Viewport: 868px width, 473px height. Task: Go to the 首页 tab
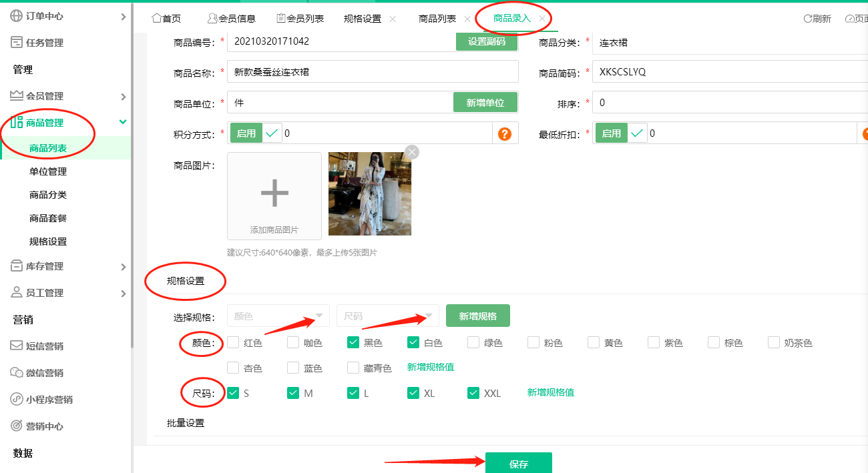pyautogui.click(x=166, y=18)
